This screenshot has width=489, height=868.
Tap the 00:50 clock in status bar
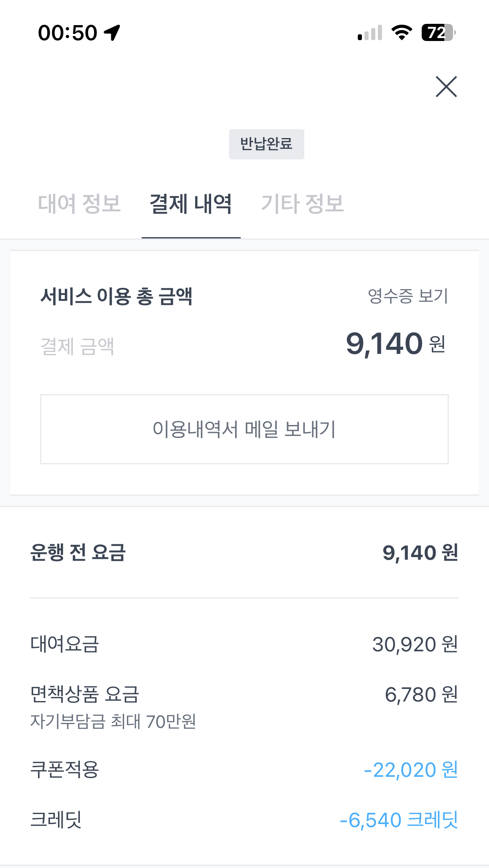coord(68,33)
